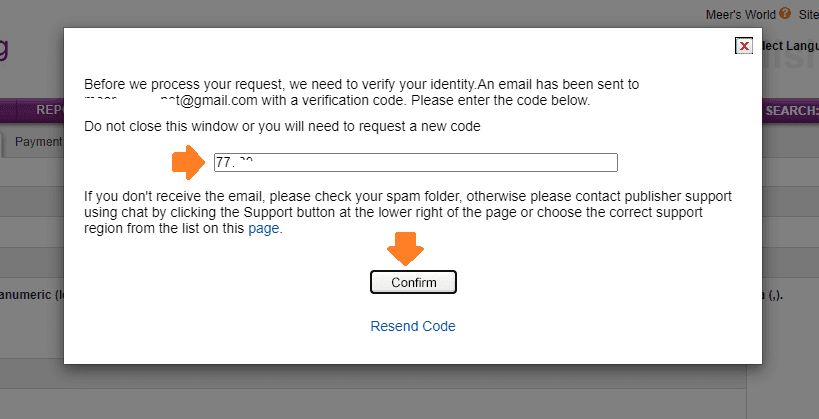Open the support regions 'page' link
819x419 pixels.
pos(263,229)
